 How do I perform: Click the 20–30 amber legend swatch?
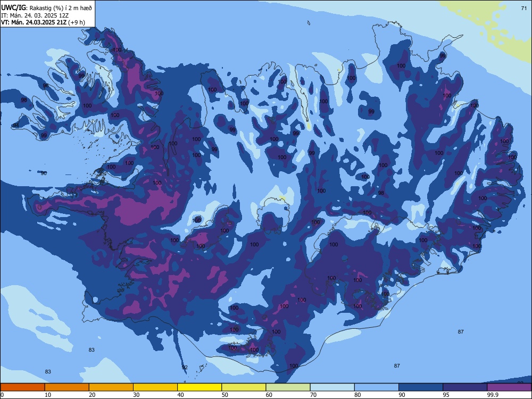111,387
